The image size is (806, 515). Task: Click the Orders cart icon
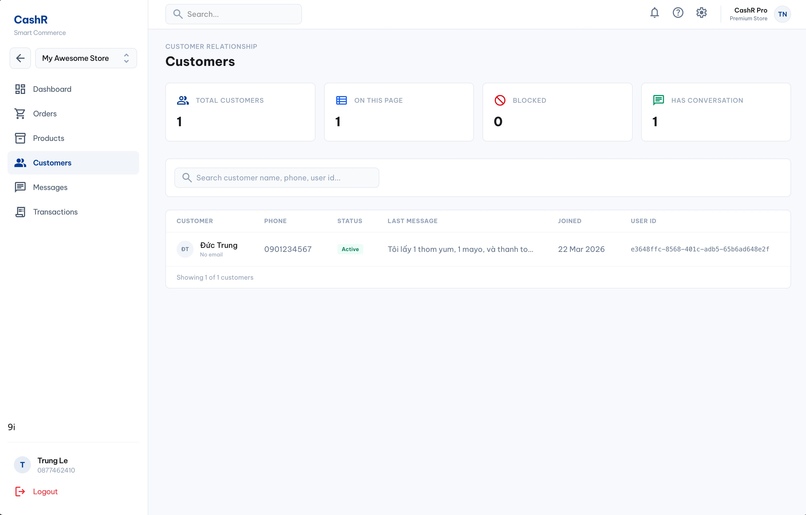[x=20, y=114]
